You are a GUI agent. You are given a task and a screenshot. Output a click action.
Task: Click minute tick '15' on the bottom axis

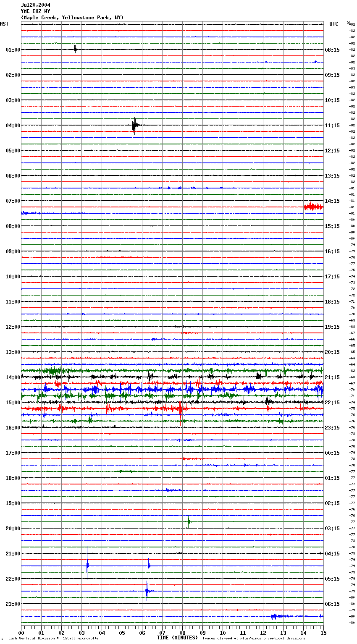coord(323,633)
